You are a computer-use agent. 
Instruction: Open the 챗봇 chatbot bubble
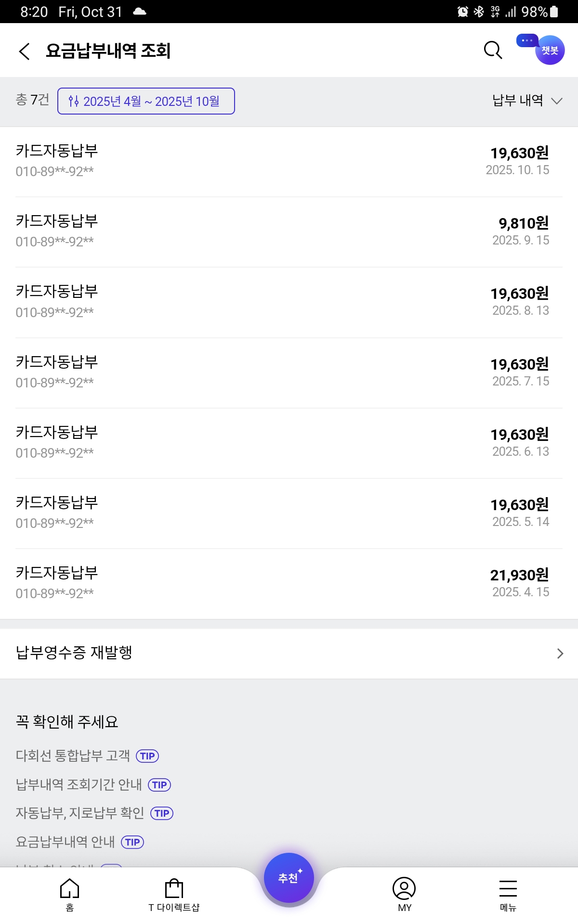[x=549, y=50]
